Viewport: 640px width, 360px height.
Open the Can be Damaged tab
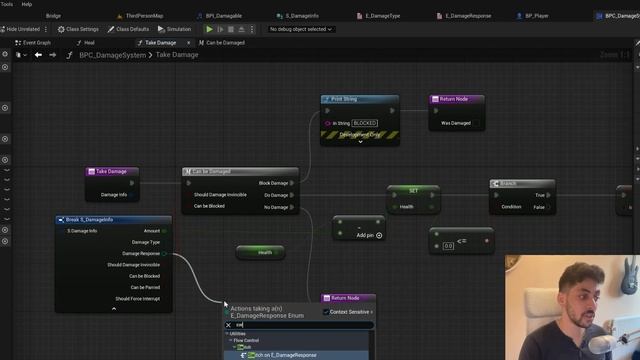pyautogui.click(x=222, y=42)
